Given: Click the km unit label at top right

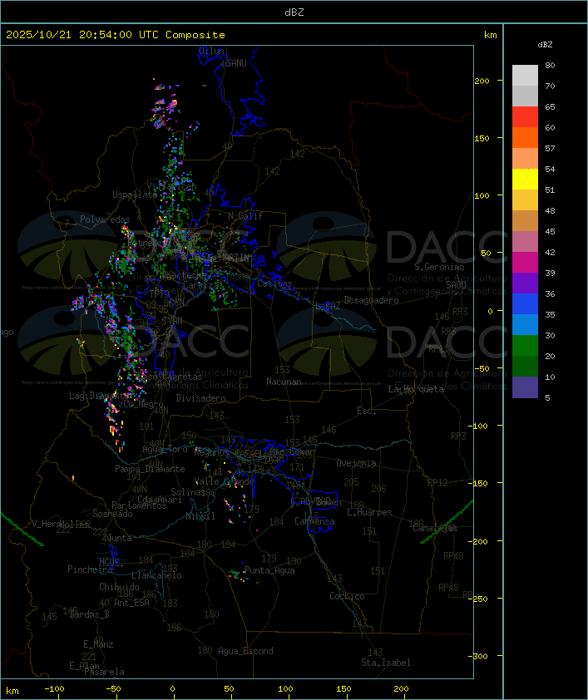Looking at the screenshot, I should click(x=490, y=35).
